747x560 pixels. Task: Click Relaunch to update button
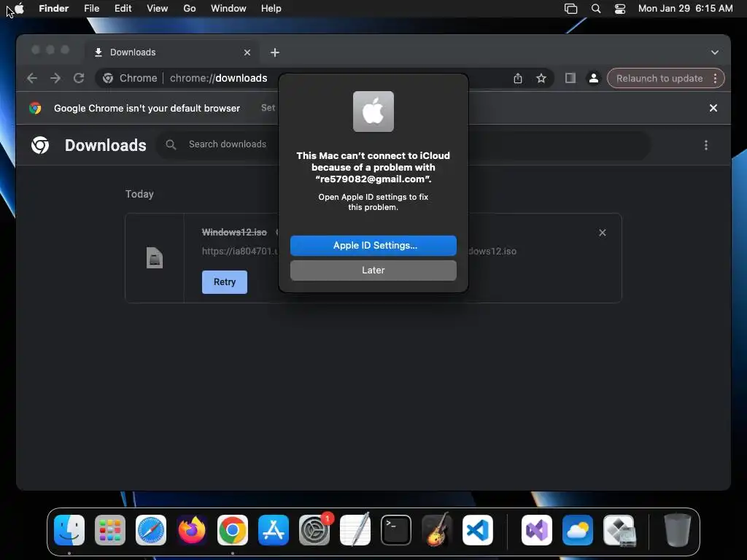tap(659, 78)
